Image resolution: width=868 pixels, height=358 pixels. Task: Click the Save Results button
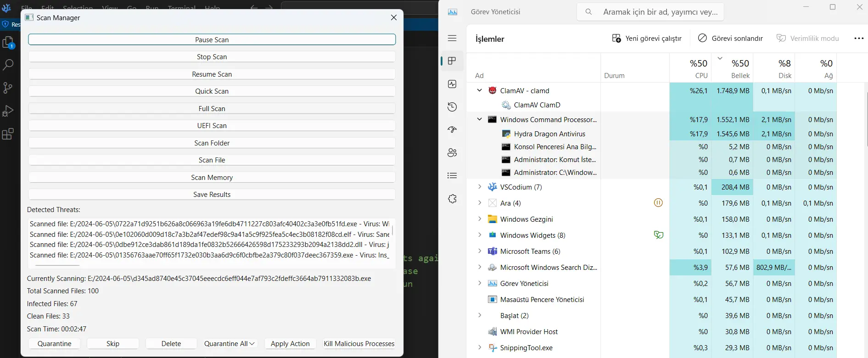point(212,195)
